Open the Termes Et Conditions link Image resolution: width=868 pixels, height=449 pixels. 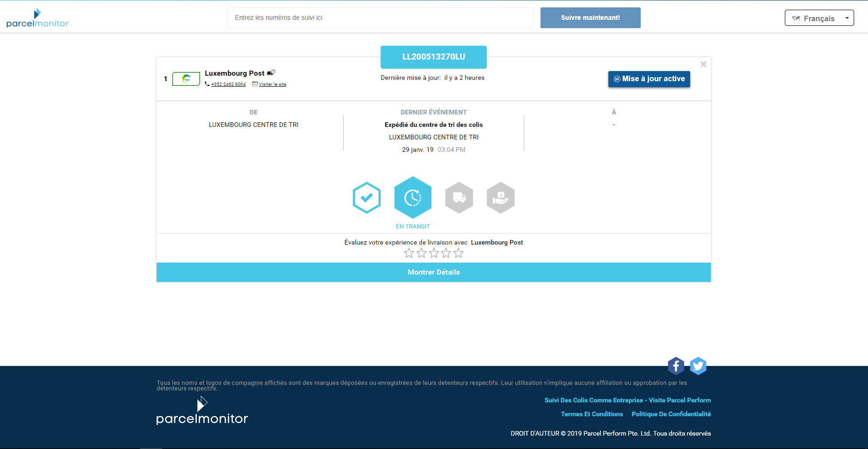click(592, 414)
